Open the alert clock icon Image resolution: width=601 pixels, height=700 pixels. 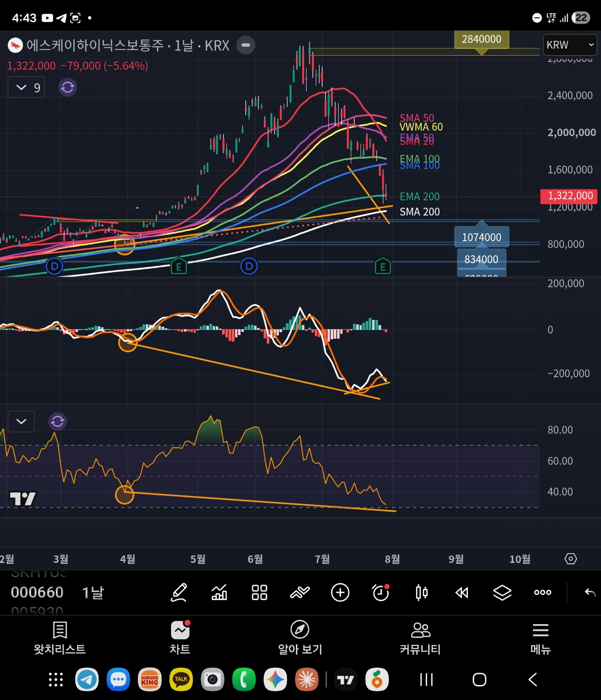tap(381, 593)
